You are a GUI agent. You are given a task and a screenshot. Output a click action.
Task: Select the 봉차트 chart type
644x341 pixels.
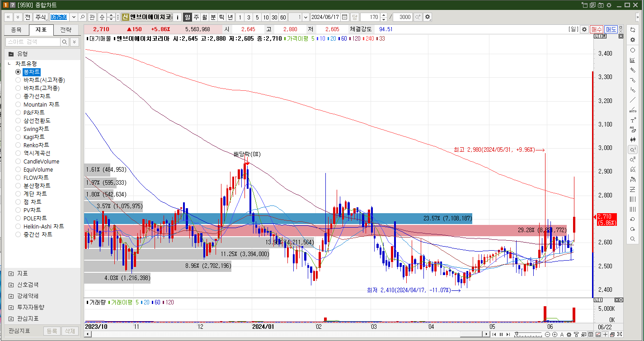18,72
